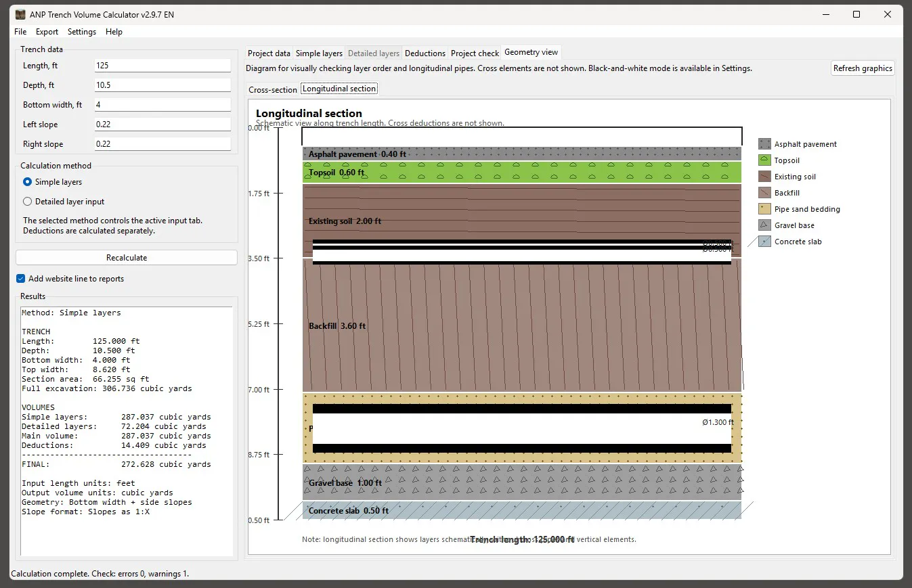This screenshot has width=912, height=588.
Task: Click the Gravel base legend swatch
Action: tap(764, 225)
